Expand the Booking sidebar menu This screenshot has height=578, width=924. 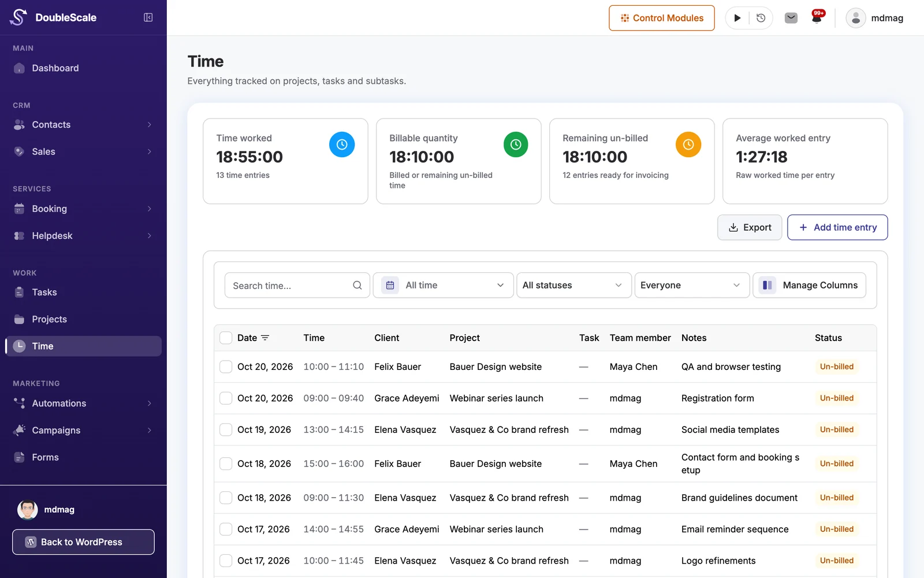tap(83, 209)
